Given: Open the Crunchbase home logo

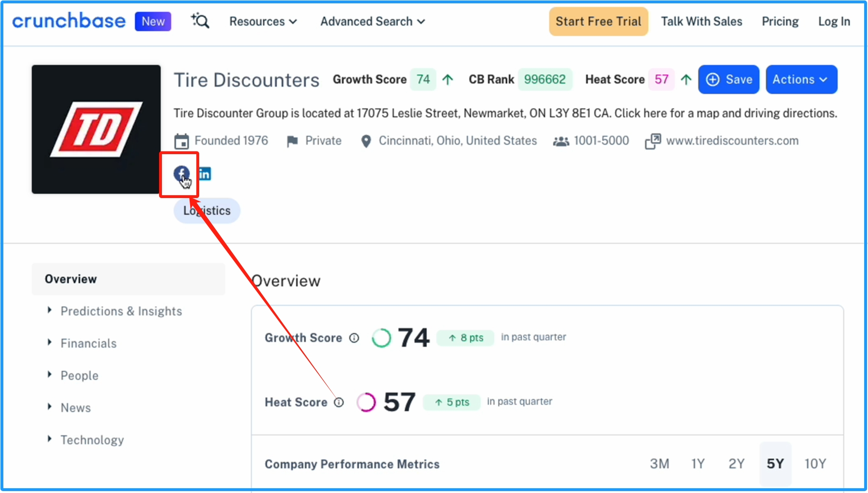Looking at the screenshot, I should tap(69, 21).
